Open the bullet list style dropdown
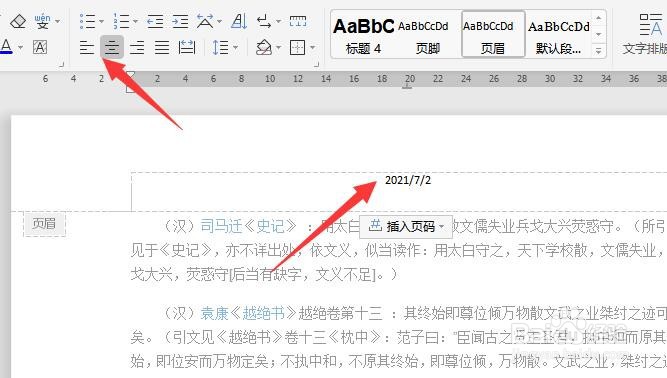The image size is (667, 378). pyautogui.click(x=101, y=21)
